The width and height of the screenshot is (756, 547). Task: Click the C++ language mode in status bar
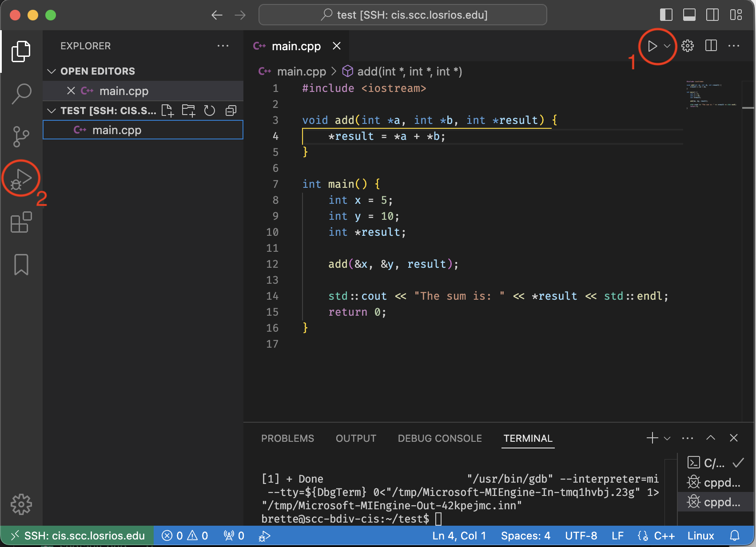click(664, 536)
